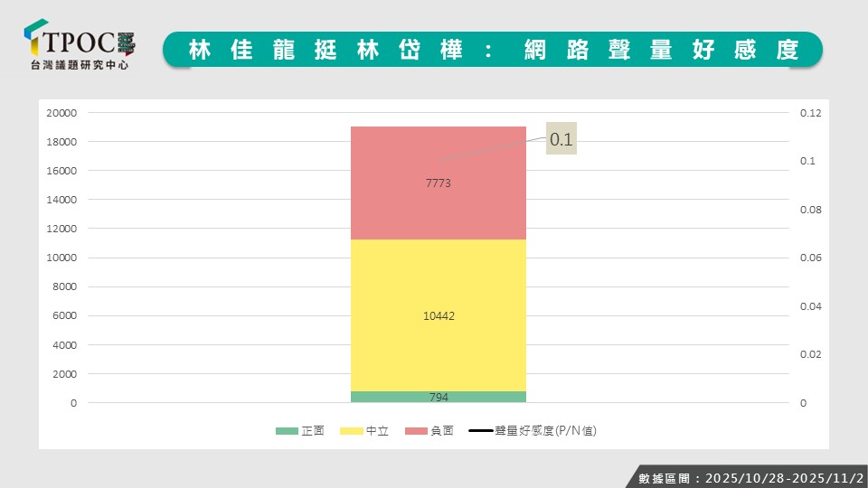
Task: Click the 0.1 data callout label
Action: (x=561, y=140)
